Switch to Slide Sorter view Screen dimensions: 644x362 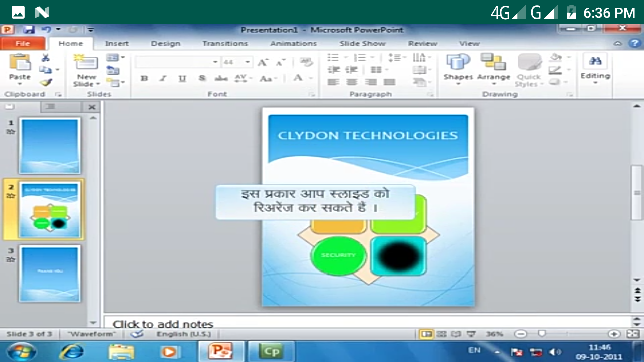tap(441, 334)
